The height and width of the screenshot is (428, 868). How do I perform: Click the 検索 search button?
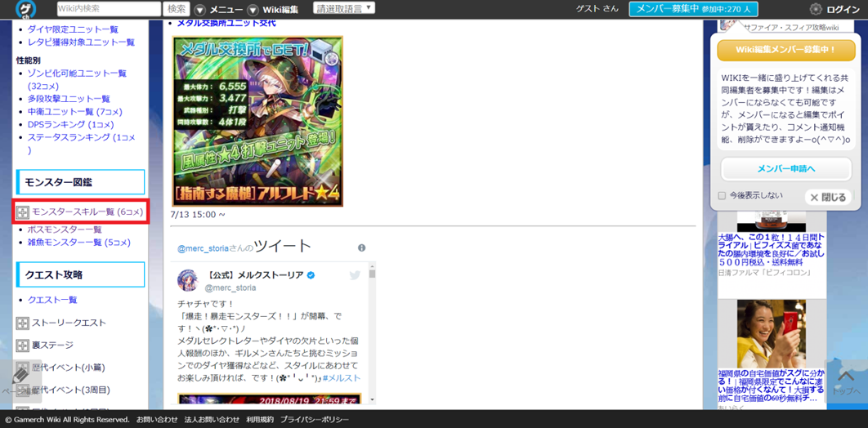click(177, 9)
